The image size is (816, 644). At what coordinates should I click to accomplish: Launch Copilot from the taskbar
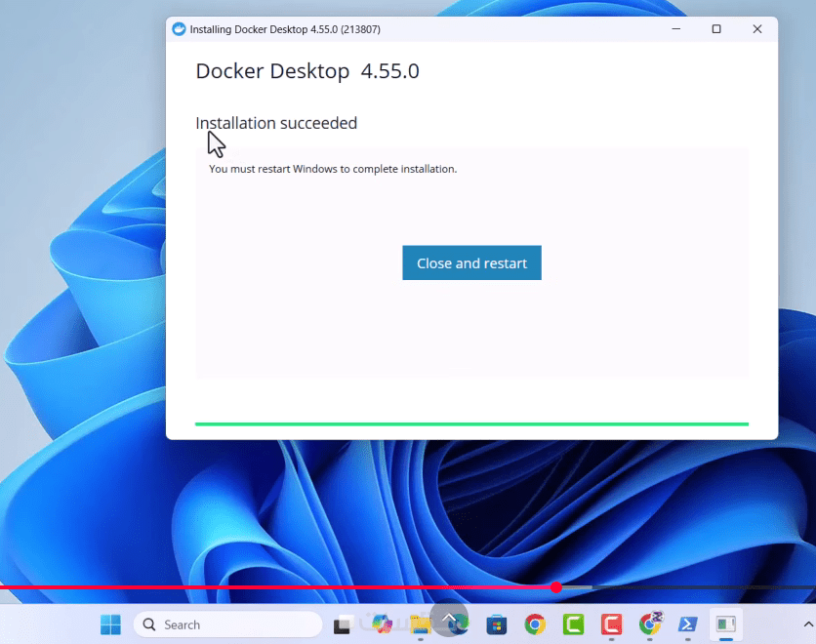[x=382, y=624]
